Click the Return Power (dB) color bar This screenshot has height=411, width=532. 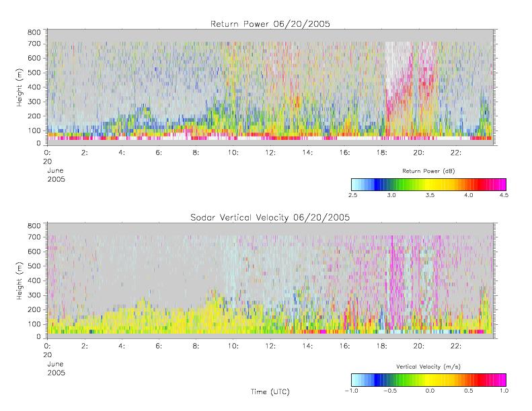[428, 184]
